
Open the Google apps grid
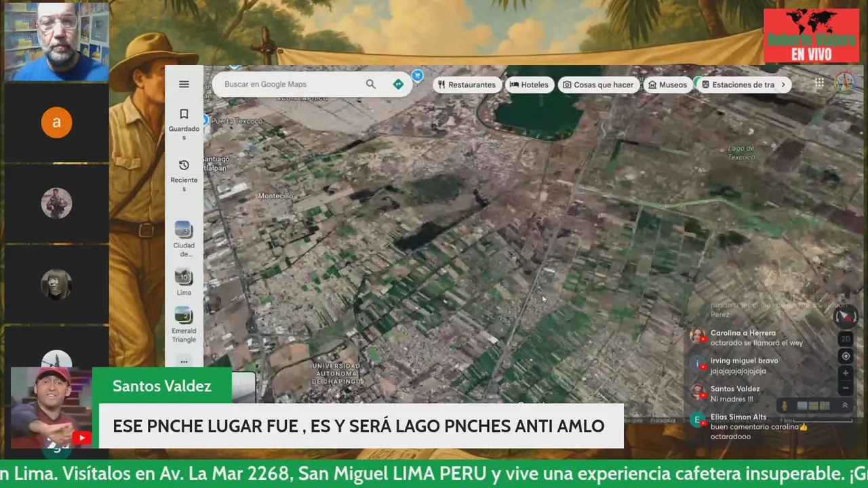[x=819, y=83]
